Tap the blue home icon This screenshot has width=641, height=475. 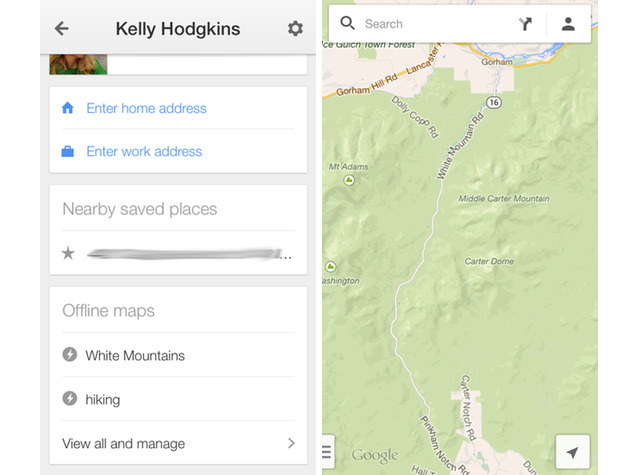click(67, 108)
